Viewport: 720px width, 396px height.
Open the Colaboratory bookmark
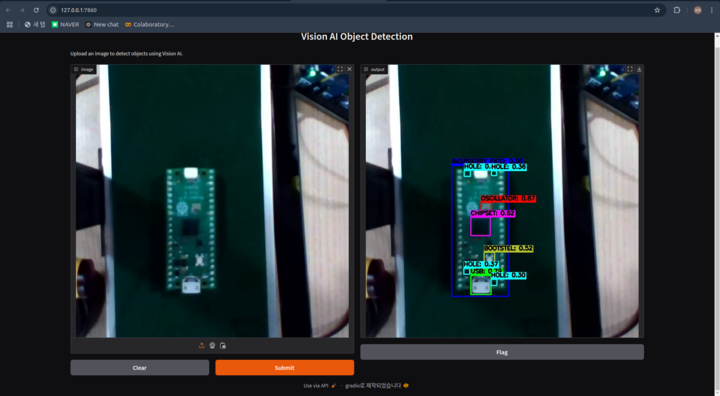coord(150,24)
